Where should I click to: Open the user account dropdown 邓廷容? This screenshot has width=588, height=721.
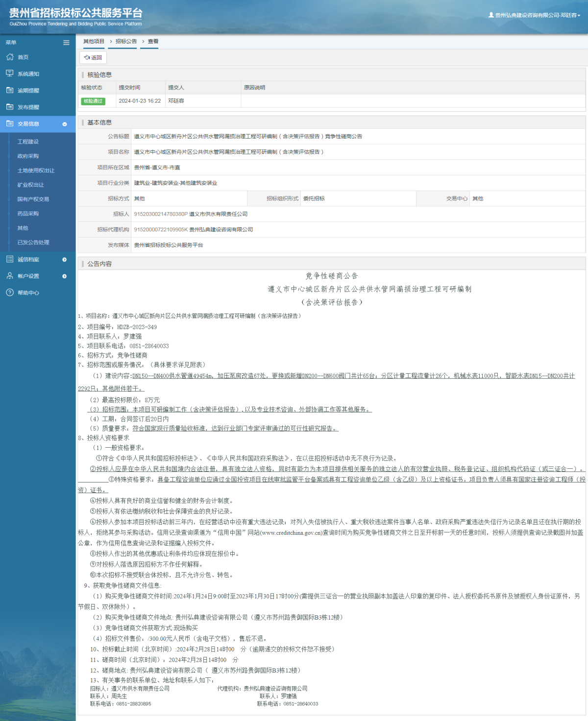(535, 15)
